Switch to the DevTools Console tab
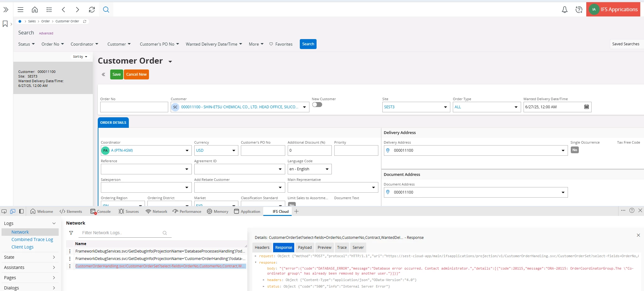The image size is (644, 291). point(101,211)
